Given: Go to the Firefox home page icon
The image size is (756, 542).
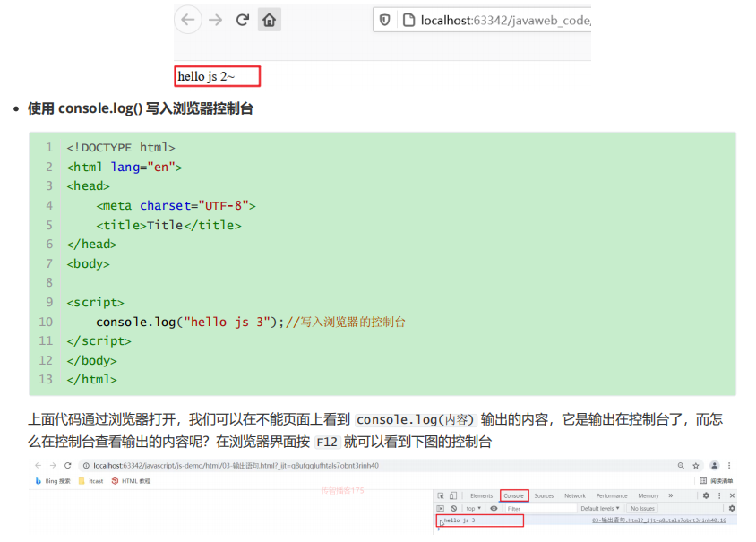Looking at the screenshot, I should tap(269, 20).
